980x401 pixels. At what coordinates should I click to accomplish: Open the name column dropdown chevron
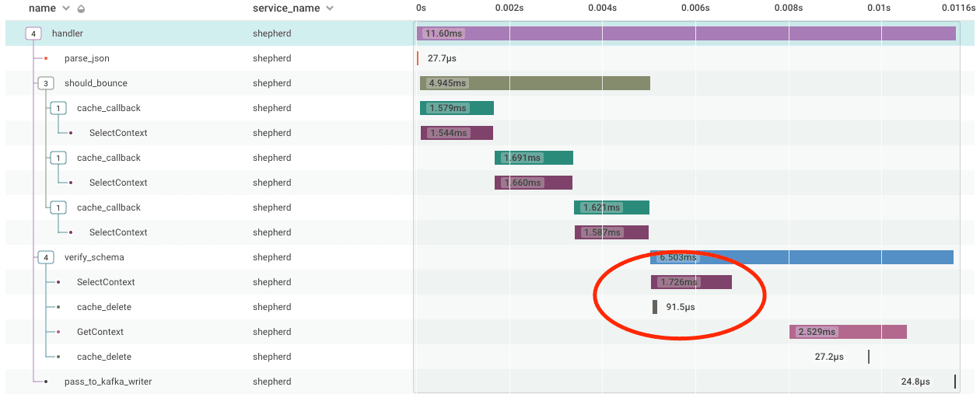65,9
